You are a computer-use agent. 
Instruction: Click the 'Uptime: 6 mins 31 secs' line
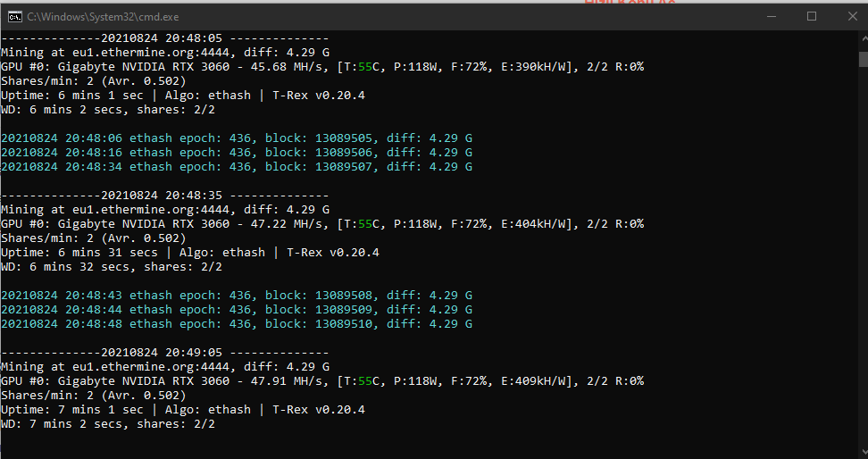click(190, 253)
